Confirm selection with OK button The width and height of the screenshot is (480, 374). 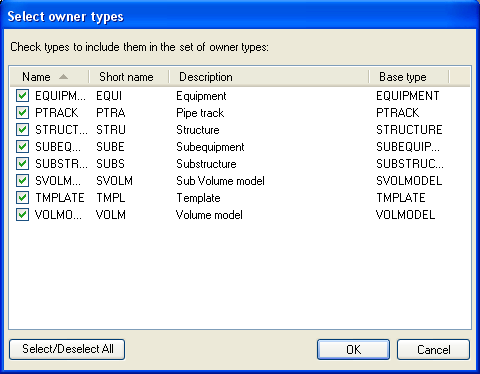click(x=353, y=349)
